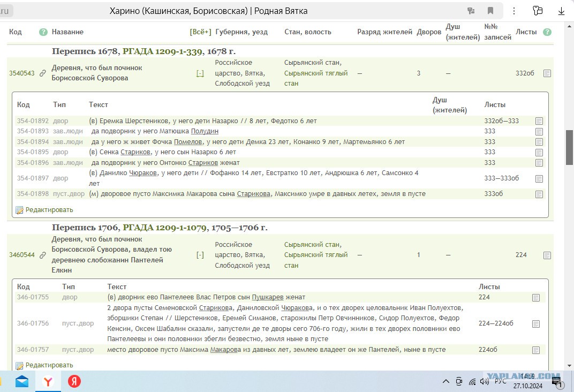Open the sheet icon for record 354-01897
Image resolution: width=574 pixels, height=392 pixels.
tap(539, 179)
